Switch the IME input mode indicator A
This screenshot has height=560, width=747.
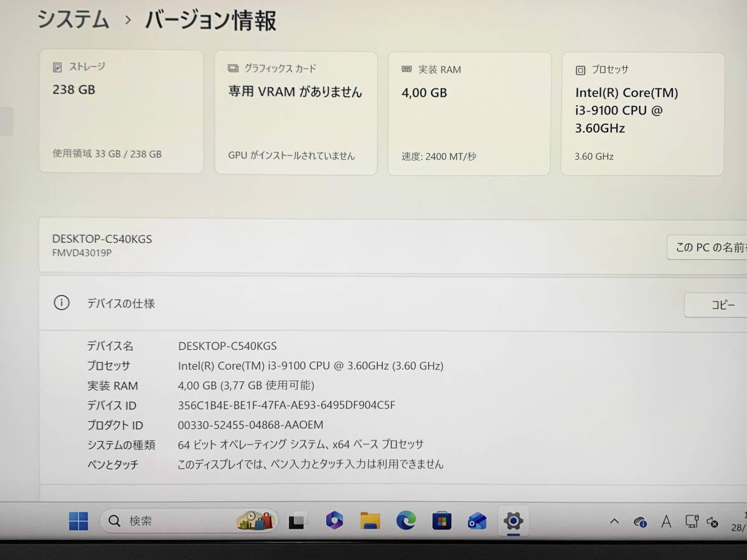pos(666,521)
